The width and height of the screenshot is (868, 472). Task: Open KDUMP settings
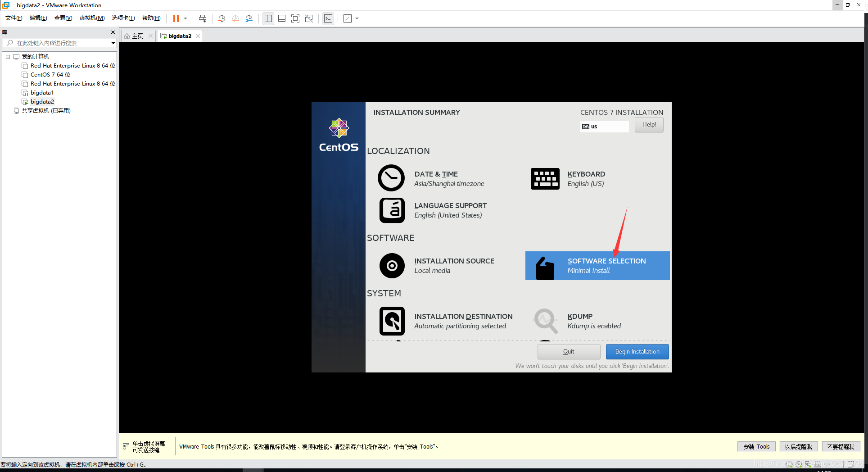[594, 321]
